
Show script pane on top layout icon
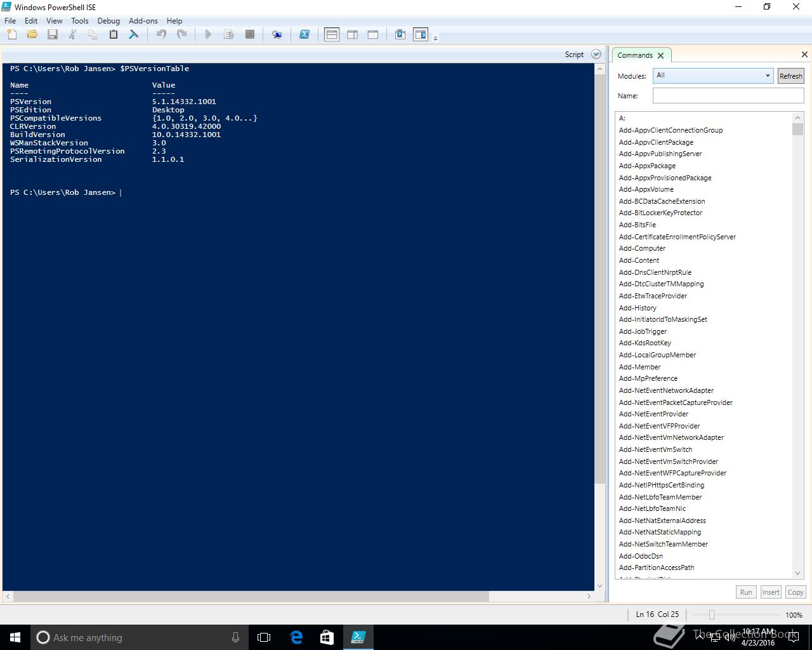point(332,34)
